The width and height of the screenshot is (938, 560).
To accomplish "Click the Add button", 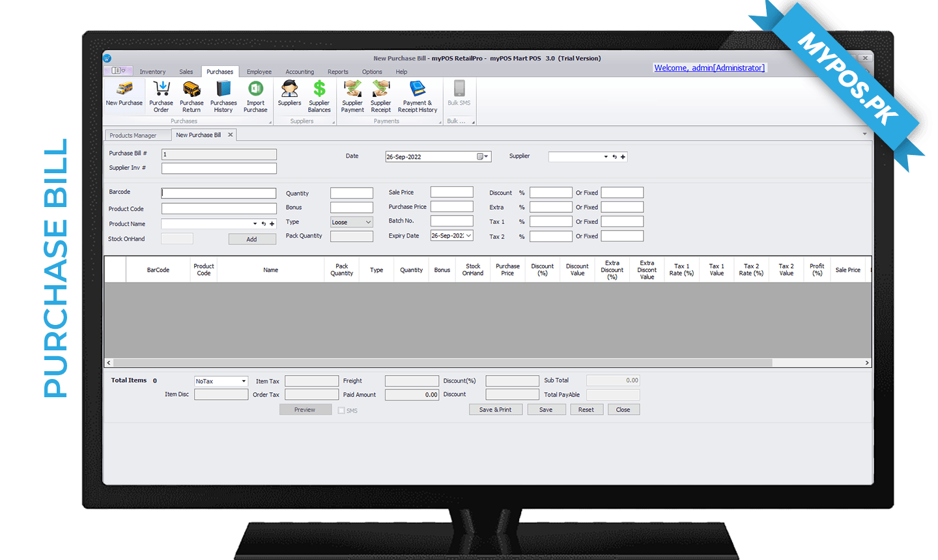I will click(251, 239).
